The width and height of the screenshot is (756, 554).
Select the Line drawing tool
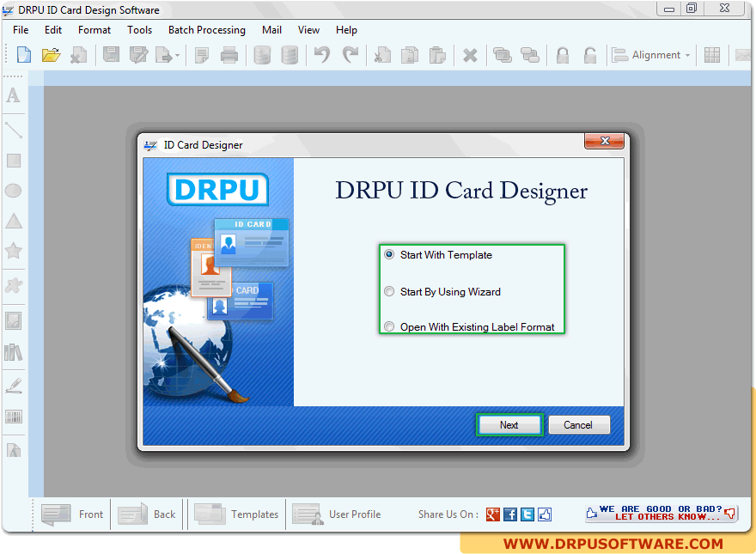(x=14, y=130)
